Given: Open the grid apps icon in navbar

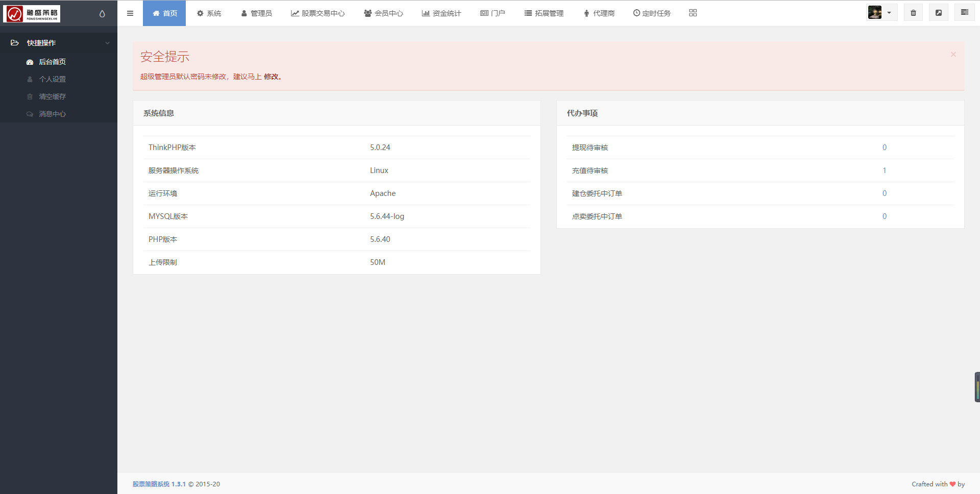Looking at the screenshot, I should (693, 13).
